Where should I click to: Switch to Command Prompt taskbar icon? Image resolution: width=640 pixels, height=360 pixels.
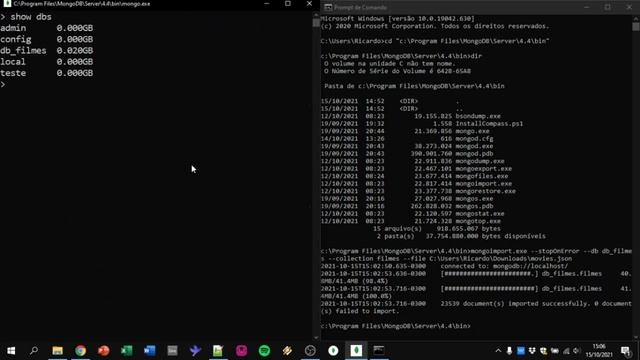coord(379,351)
